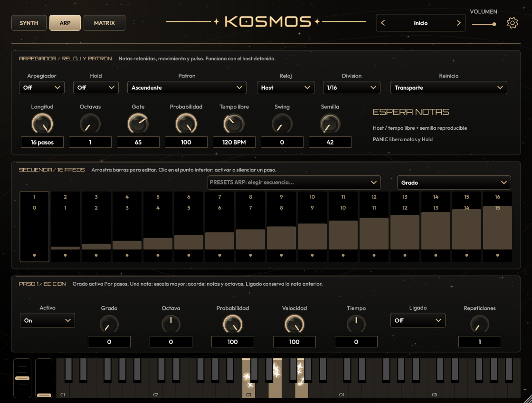Image resolution: width=532 pixels, height=403 pixels.
Task: Toggle step 4 active dot
Action: tap(127, 255)
